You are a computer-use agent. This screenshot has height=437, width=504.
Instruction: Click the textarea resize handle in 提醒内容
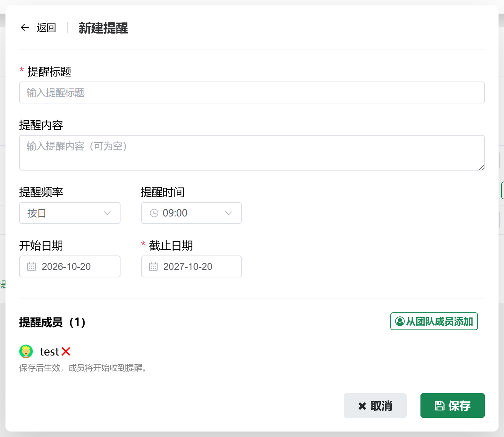coord(481,167)
